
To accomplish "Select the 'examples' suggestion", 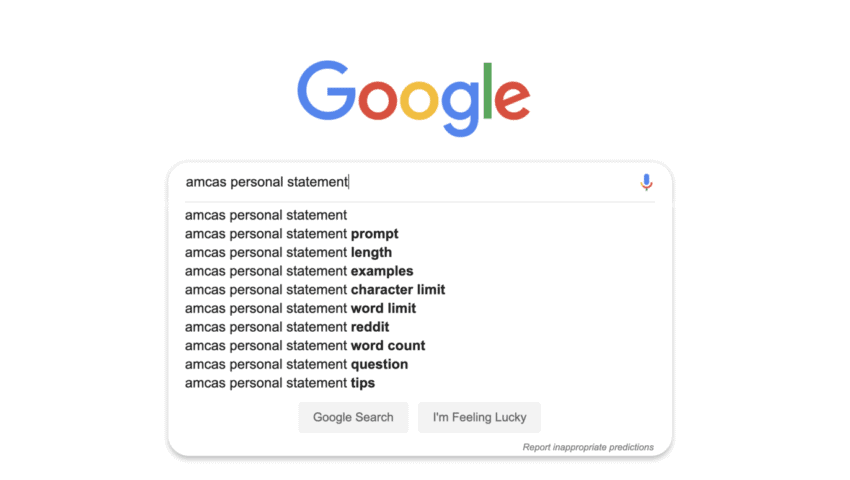I will pyautogui.click(x=299, y=271).
